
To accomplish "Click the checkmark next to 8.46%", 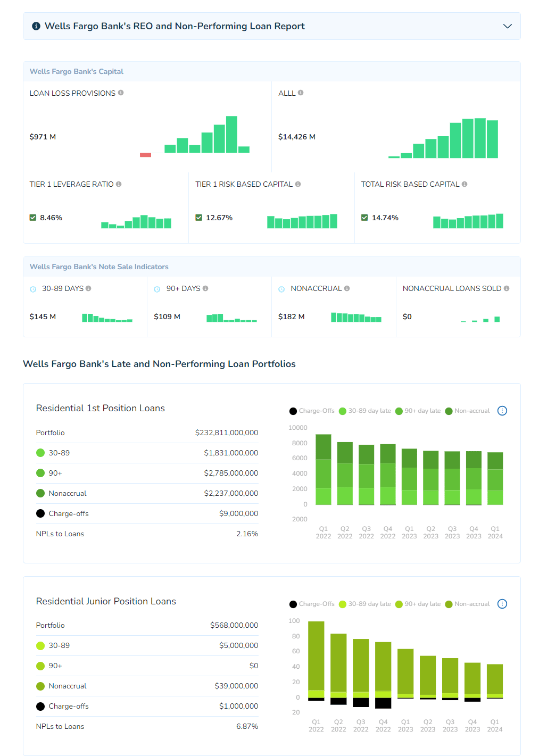I will [x=33, y=218].
